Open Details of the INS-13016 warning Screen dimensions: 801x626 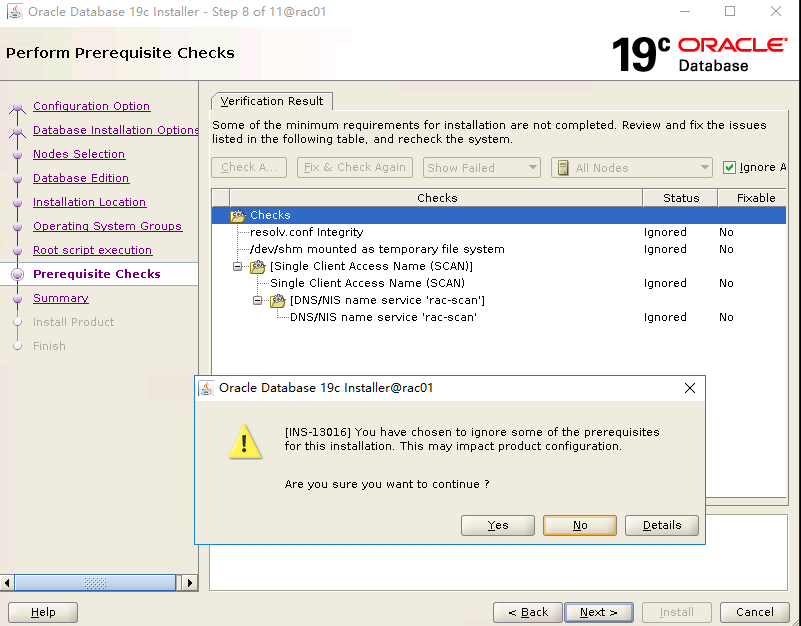coord(662,525)
